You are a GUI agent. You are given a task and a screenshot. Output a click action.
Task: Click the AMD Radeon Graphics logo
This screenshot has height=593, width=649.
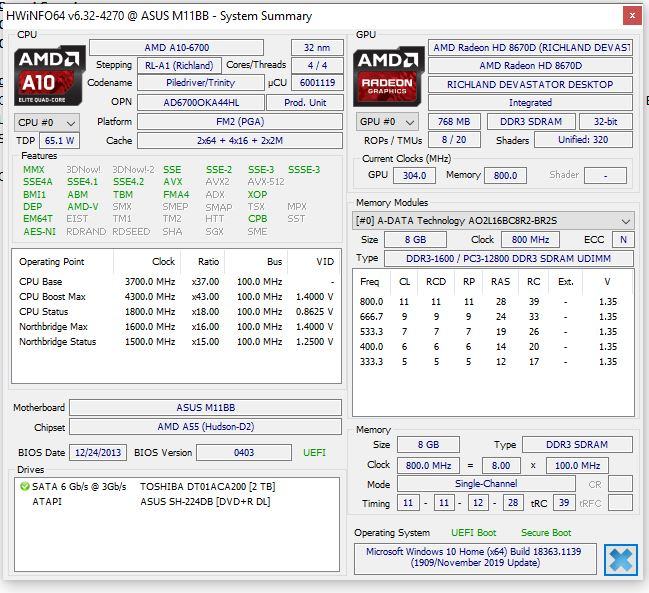389,77
